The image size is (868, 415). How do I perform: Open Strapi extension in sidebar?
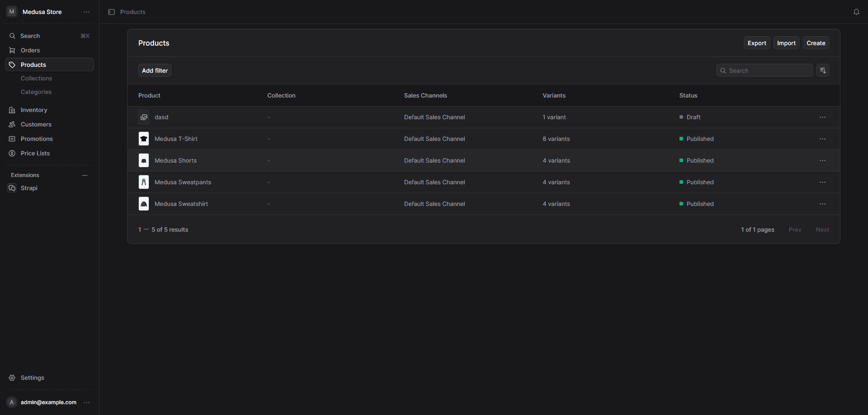[x=29, y=188]
